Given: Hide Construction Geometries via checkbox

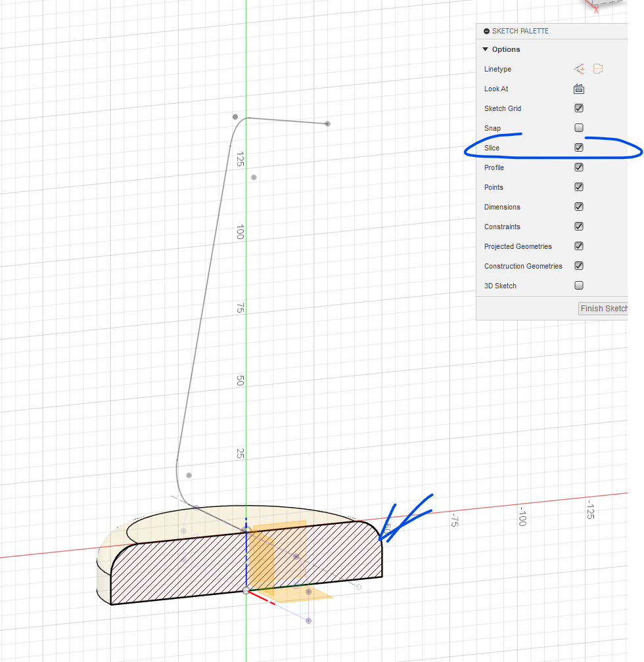Looking at the screenshot, I should 579,266.
